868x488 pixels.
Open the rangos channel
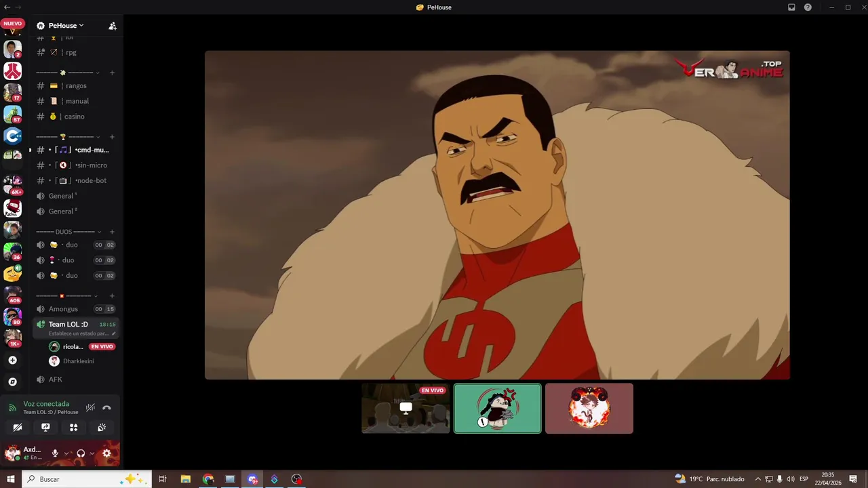[x=75, y=86]
